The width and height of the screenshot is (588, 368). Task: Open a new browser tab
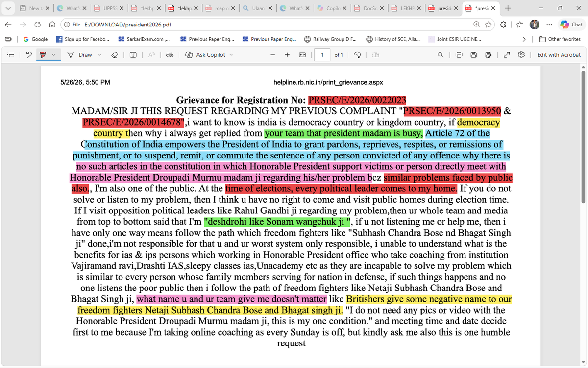pos(508,8)
